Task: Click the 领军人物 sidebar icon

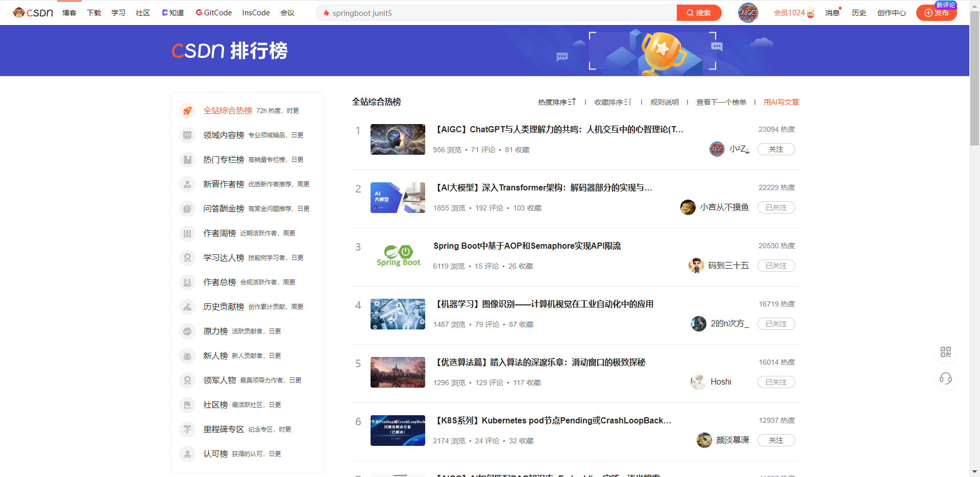Action: pos(187,380)
